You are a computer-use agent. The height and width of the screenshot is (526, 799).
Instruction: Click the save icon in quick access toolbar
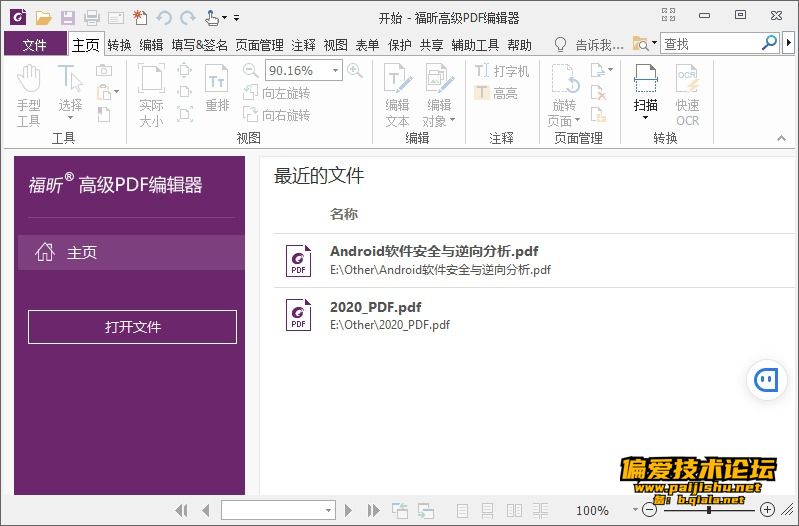coord(68,18)
